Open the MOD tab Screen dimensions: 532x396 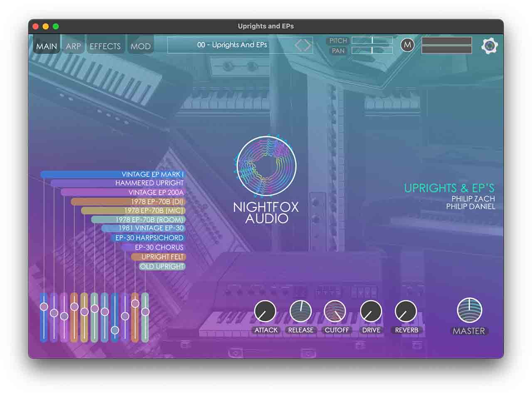(140, 46)
